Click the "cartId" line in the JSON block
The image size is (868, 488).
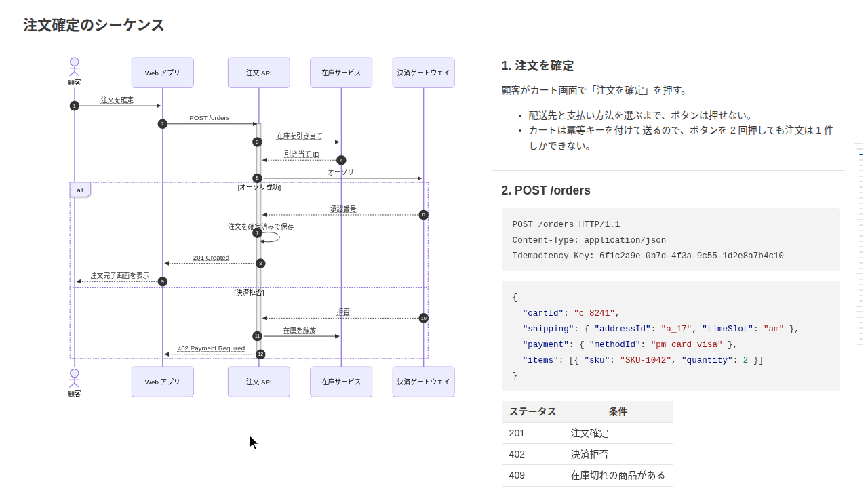click(566, 313)
